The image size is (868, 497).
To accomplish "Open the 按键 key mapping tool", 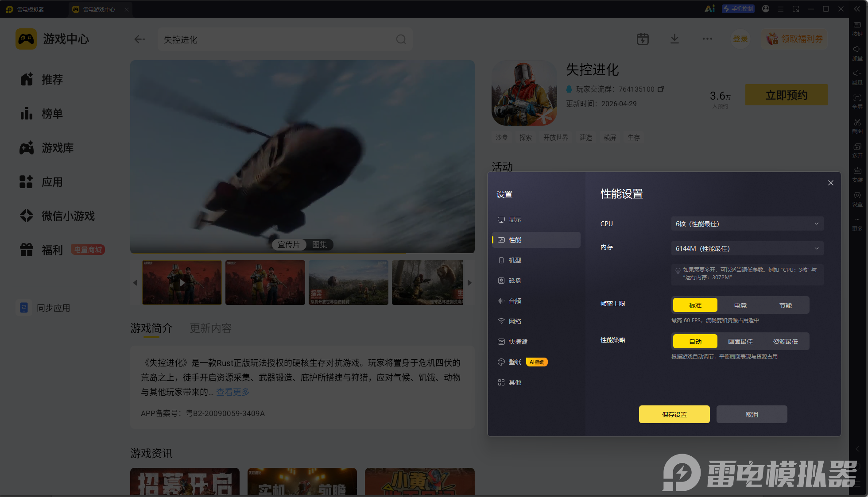I will pyautogui.click(x=857, y=28).
